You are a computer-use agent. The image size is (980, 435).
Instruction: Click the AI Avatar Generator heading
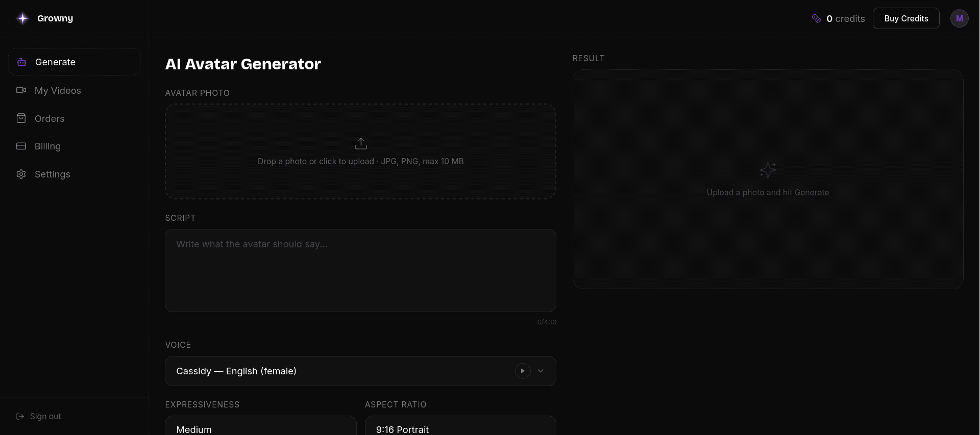click(x=243, y=64)
